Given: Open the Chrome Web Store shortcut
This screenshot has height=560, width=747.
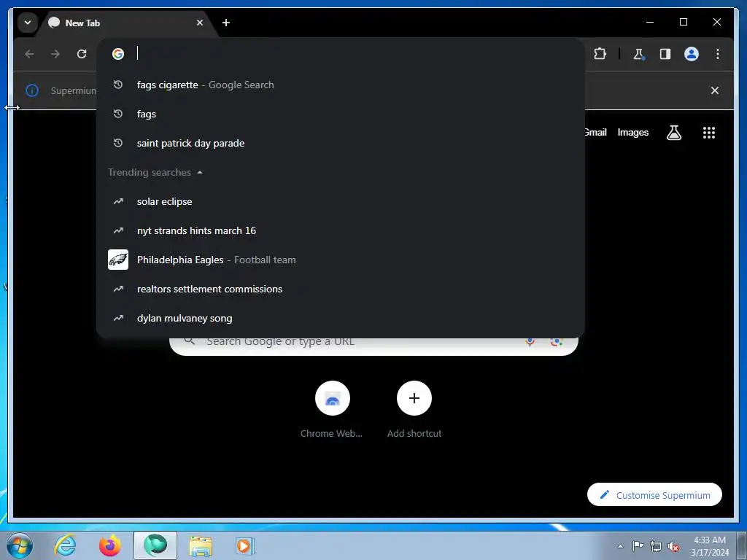Looking at the screenshot, I should [332, 410].
